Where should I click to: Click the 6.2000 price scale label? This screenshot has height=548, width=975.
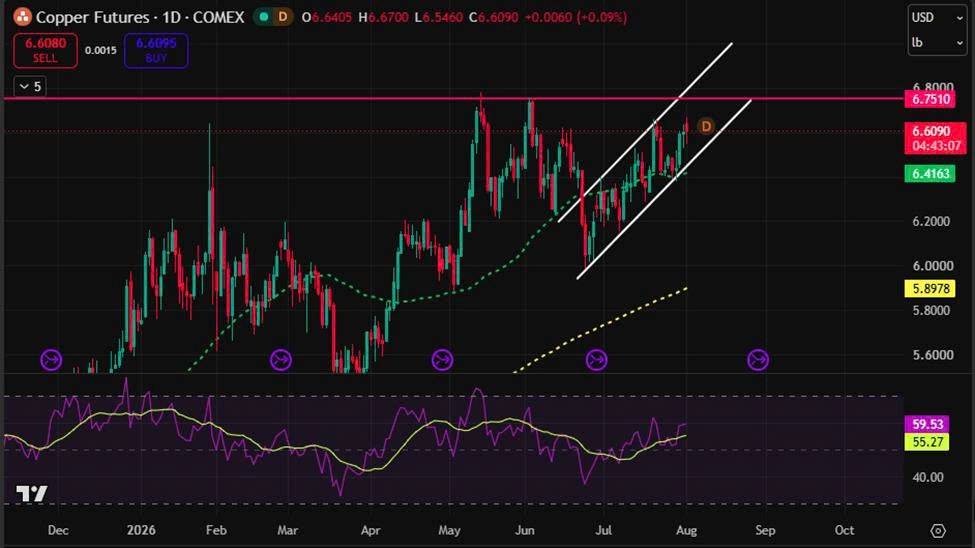(x=932, y=221)
